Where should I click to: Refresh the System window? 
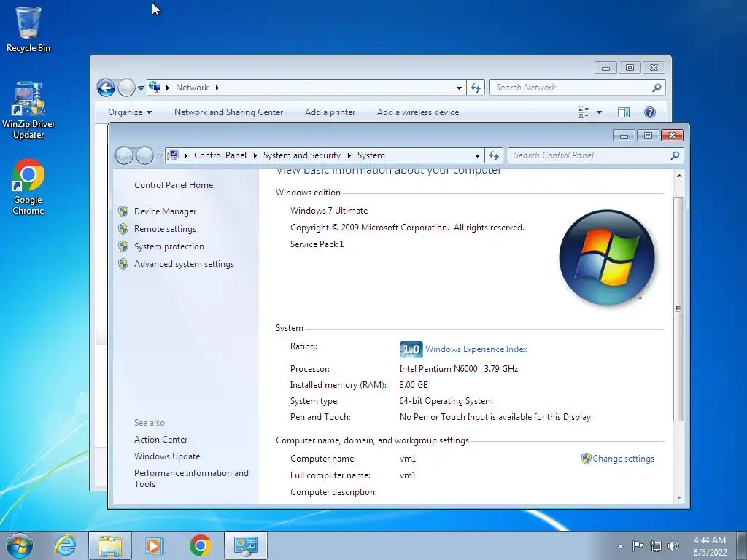tap(494, 156)
